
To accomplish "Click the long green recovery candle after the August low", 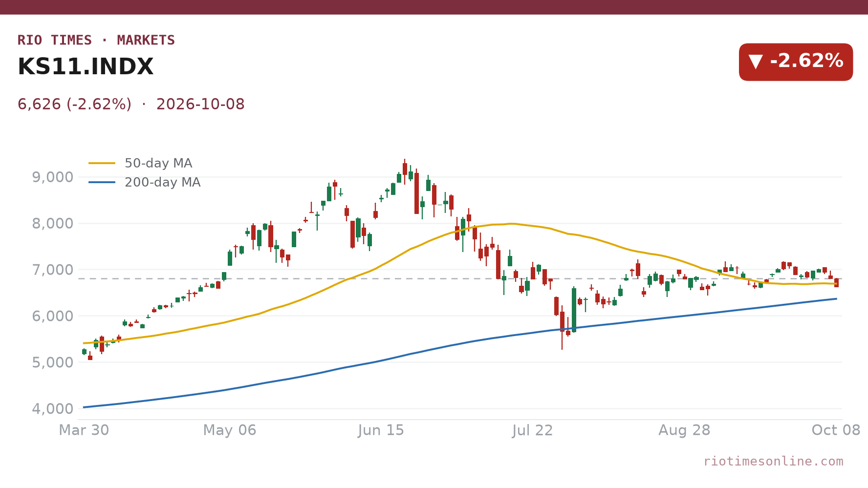I will coord(574,310).
